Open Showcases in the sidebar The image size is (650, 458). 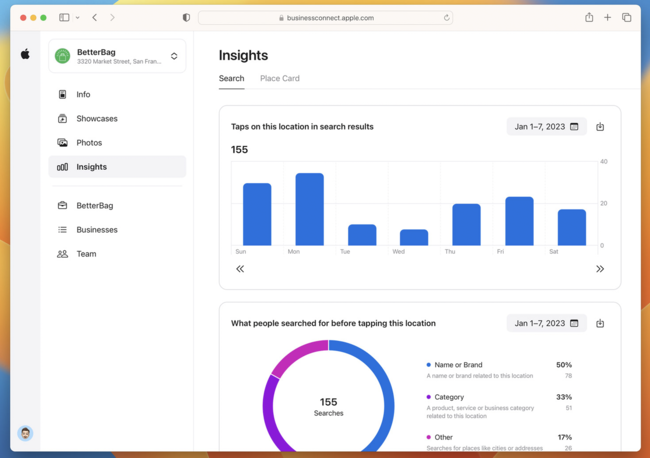[x=117, y=119]
